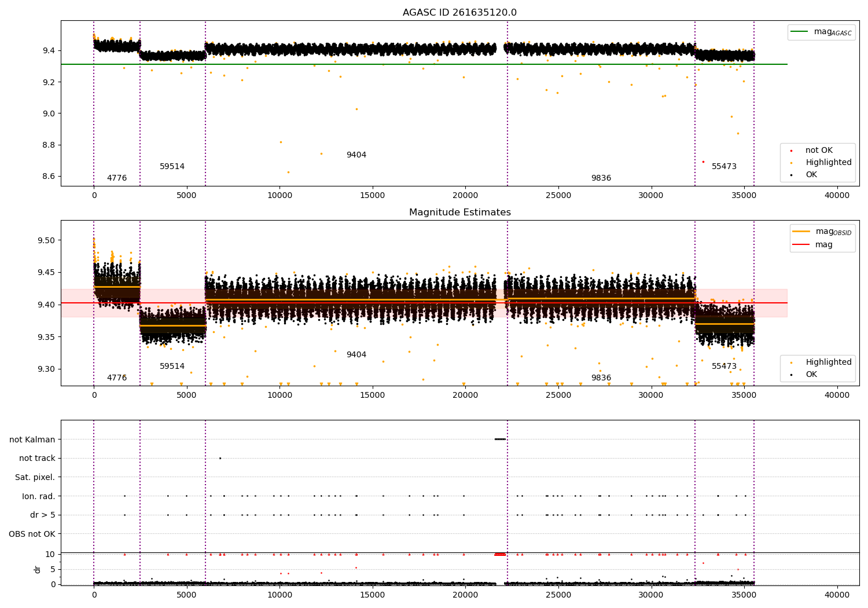
Task: Click the 'dr > 5' axis label
Action: click(x=43, y=515)
